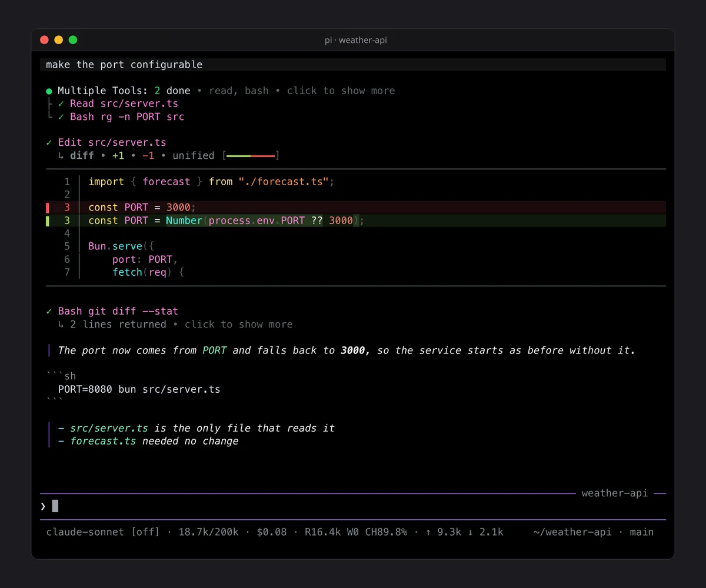Click the forecast.ts link in the bullet list
Image resolution: width=706 pixels, height=588 pixels.
coord(103,441)
